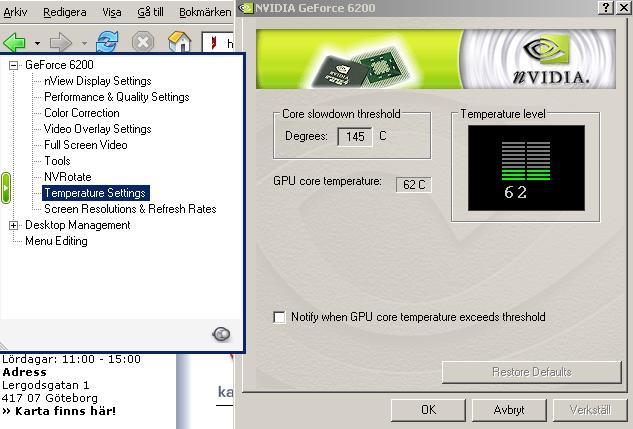Collapse the GeForce 6200 tree node
Screen dimensions: 633x429
tap(14, 65)
